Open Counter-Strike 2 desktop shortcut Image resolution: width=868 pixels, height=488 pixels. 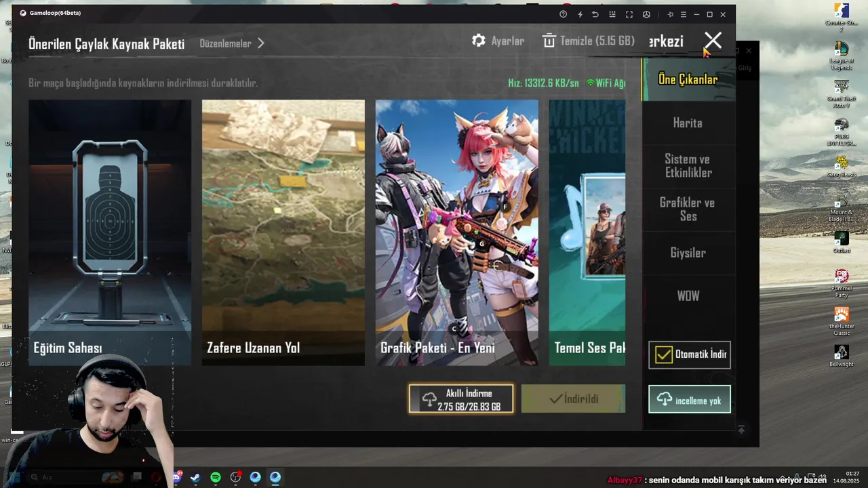click(842, 18)
